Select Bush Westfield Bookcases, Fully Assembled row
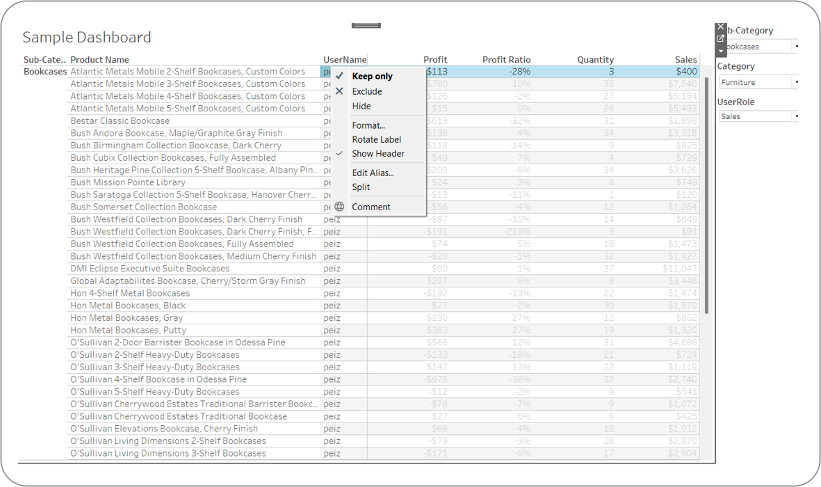821x487 pixels. tap(182, 244)
